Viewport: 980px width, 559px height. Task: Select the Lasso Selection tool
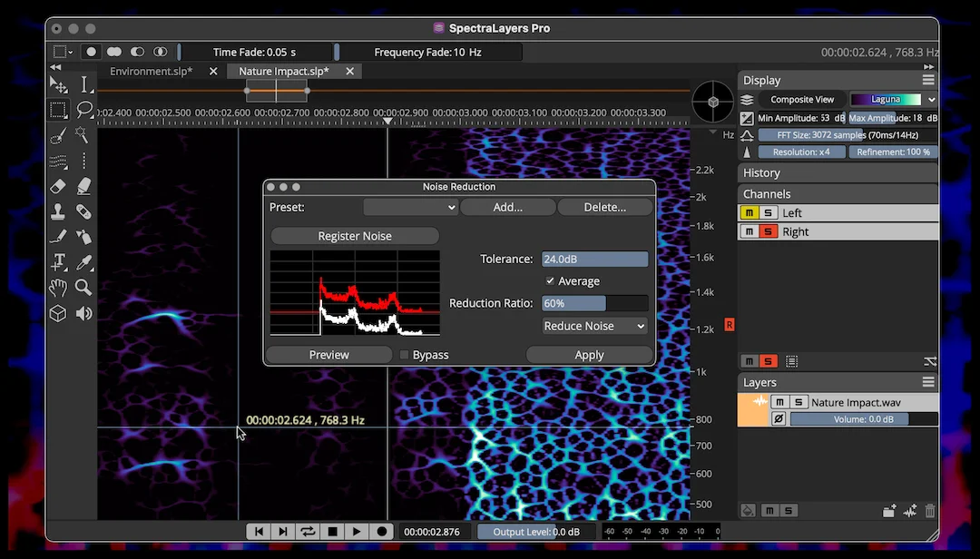(x=84, y=110)
